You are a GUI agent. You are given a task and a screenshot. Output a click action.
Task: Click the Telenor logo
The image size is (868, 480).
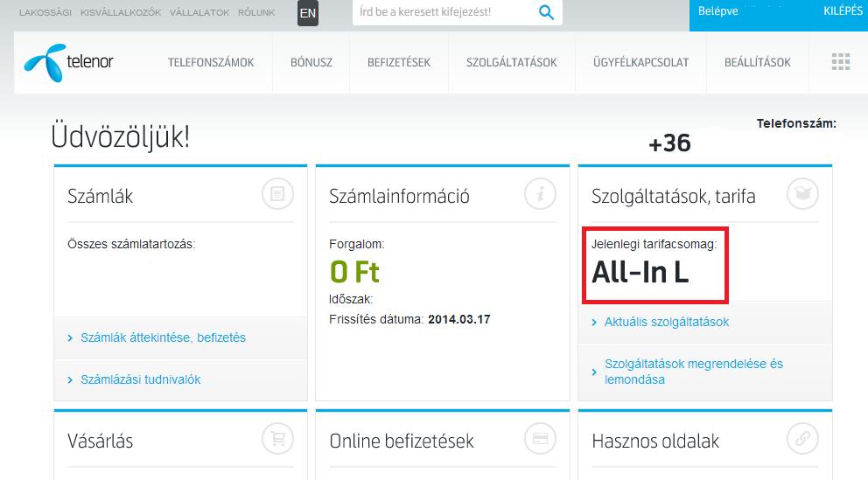coord(68,62)
